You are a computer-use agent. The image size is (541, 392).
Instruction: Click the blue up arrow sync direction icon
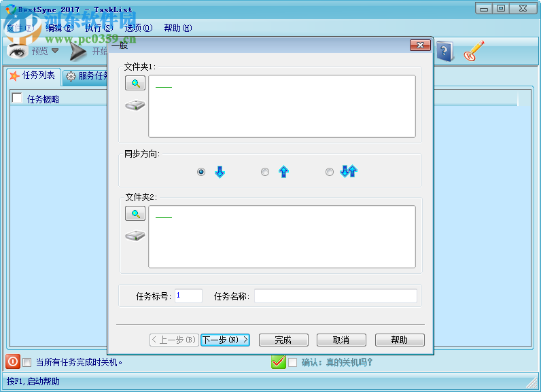(283, 171)
